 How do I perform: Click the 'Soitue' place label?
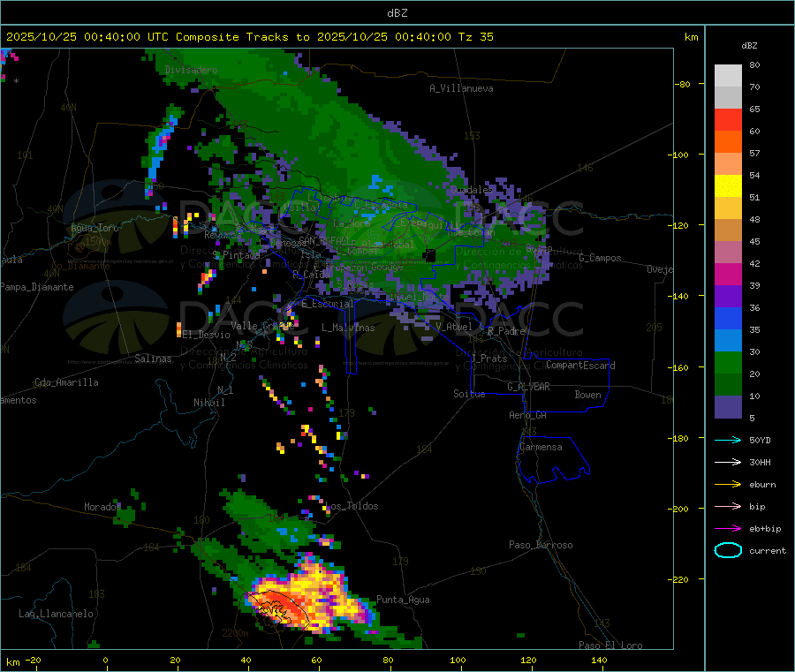pos(469,394)
